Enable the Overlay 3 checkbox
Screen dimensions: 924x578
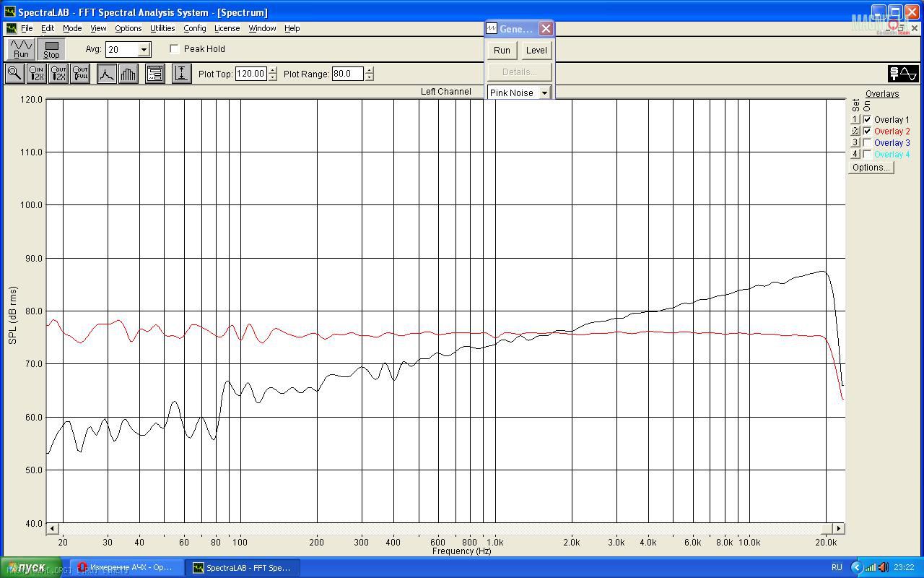867,143
